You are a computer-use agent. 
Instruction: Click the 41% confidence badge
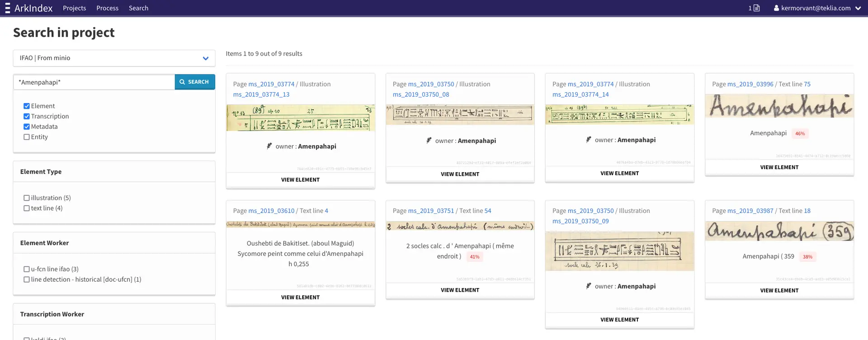[x=474, y=257]
